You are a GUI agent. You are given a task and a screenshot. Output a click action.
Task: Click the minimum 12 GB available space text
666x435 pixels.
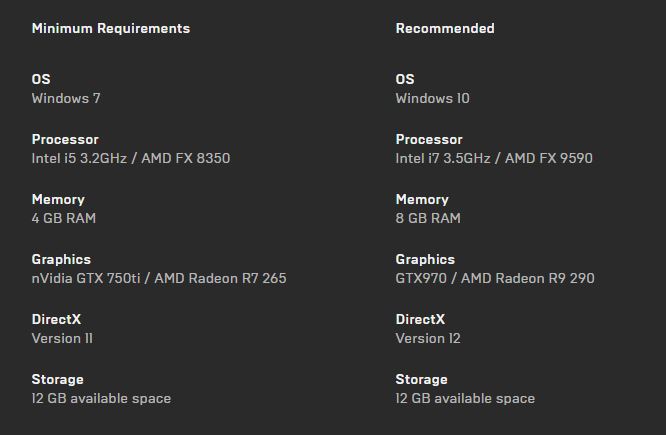tap(101, 398)
